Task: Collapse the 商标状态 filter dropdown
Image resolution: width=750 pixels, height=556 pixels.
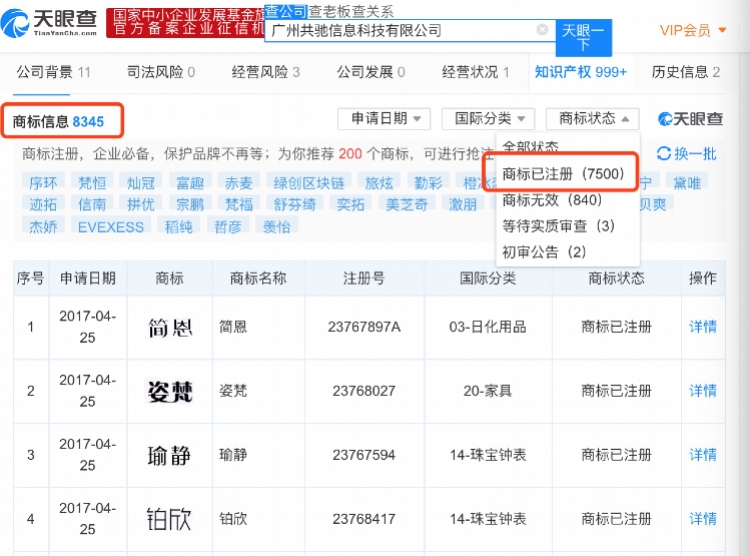Action: pyautogui.click(x=593, y=119)
